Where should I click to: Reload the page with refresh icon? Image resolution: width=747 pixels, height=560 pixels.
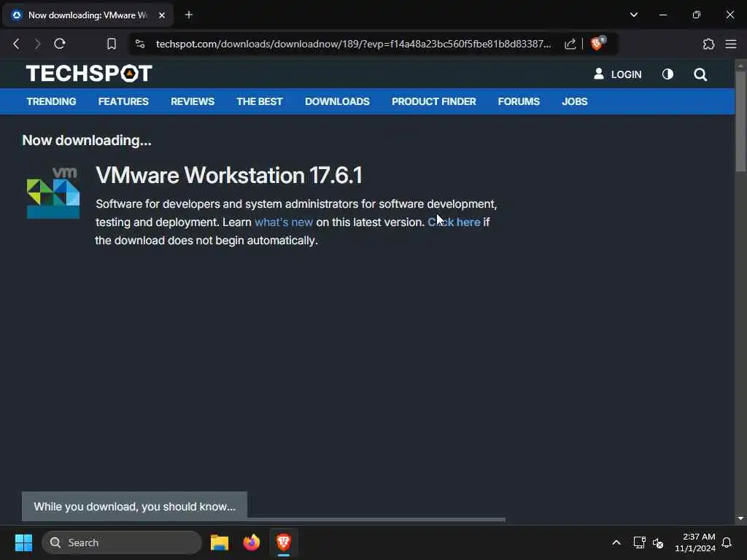tap(60, 44)
